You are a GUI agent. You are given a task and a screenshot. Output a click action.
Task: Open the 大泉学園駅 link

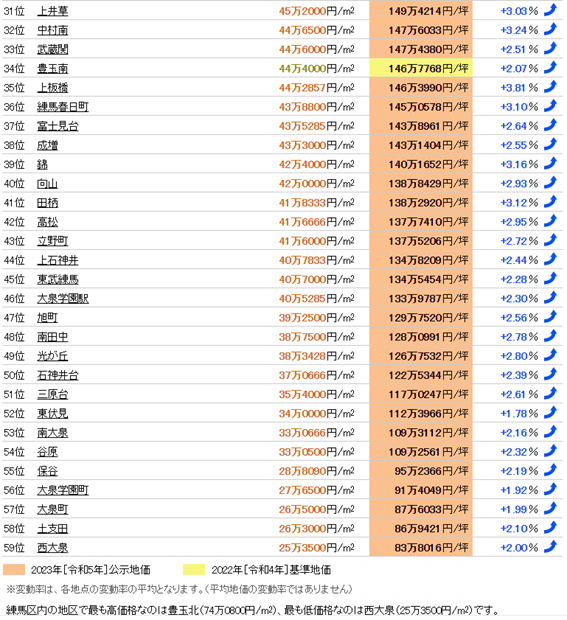click(63, 299)
